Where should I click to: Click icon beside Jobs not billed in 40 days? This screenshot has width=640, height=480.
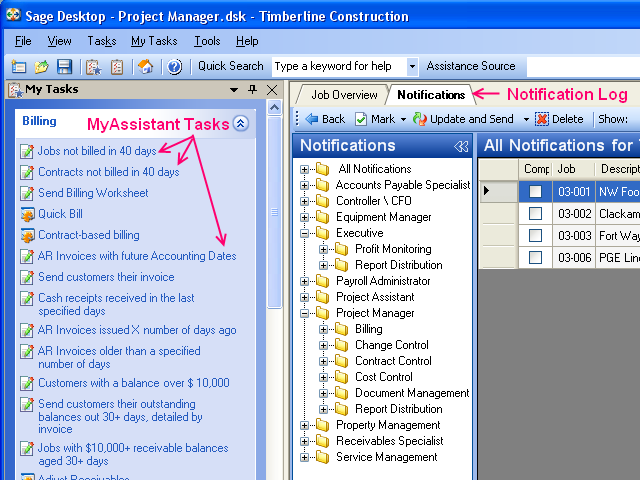click(x=27, y=151)
